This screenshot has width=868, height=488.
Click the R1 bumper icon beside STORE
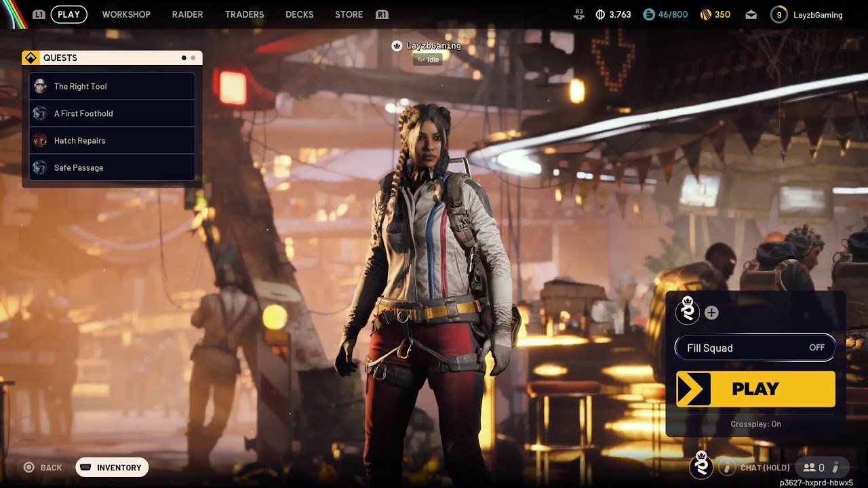382,14
